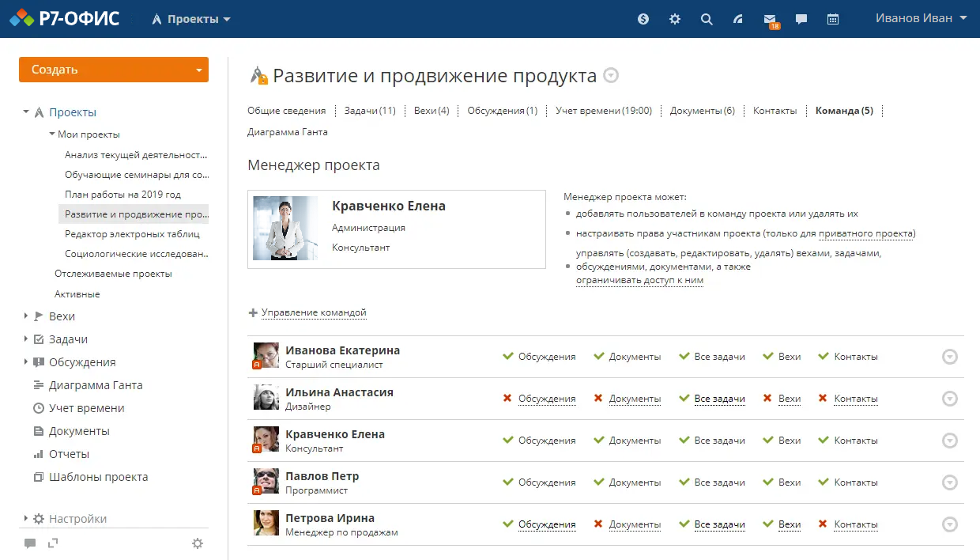
Task: Open the actions dropdown on Кравченко Елена row
Action: coord(949,441)
